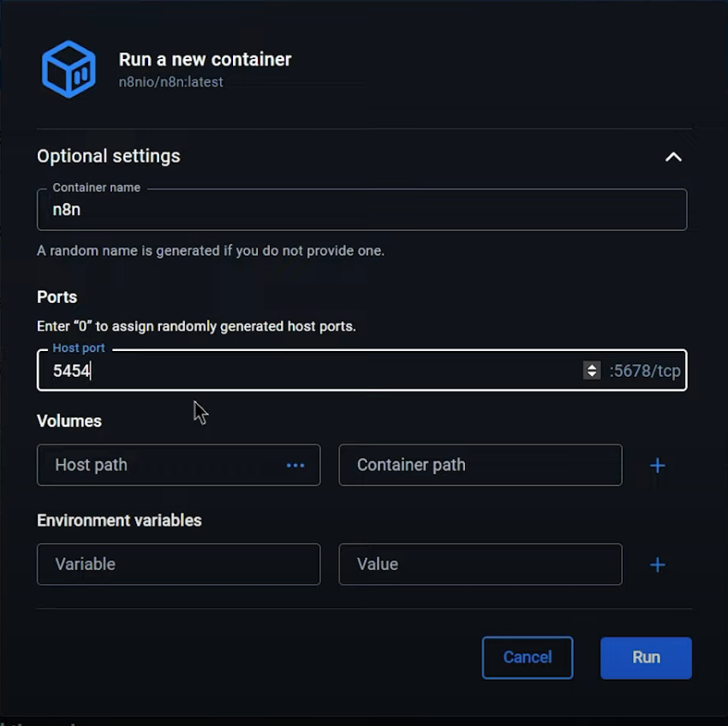
Task: Add environment variable row with plus icon
Action: coord(658,564)
